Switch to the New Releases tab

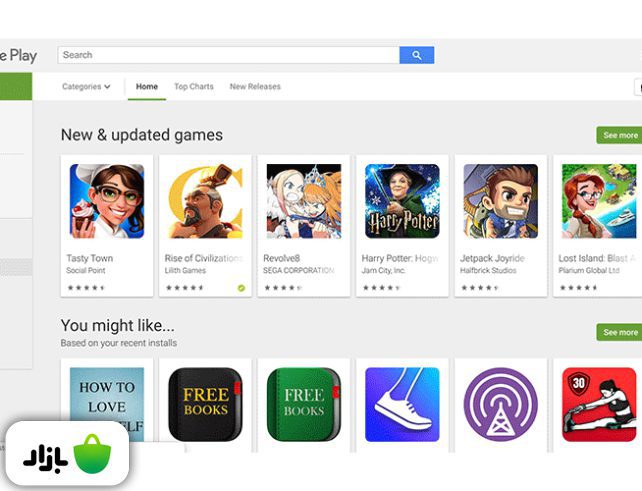point(255,86)
